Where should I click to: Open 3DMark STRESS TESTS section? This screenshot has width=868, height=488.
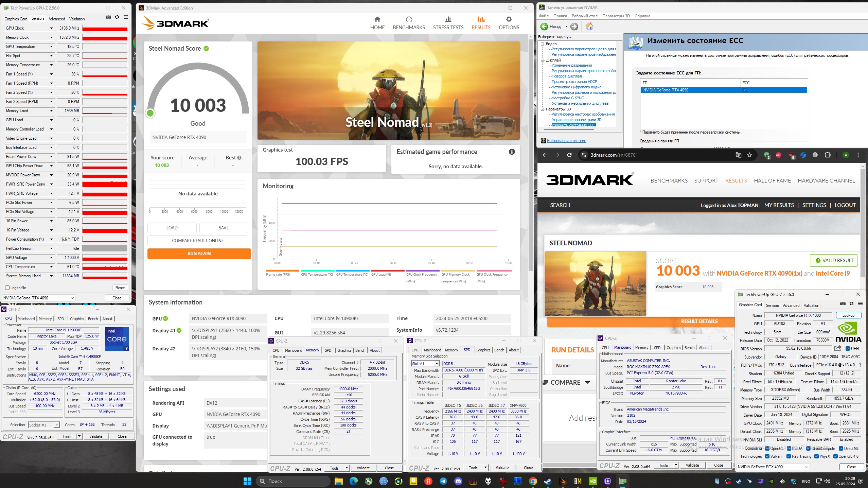(448, 23)
